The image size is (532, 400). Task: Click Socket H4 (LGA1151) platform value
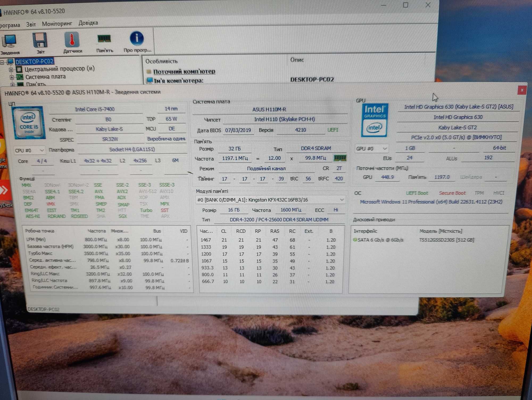click(x=132, y=149)
